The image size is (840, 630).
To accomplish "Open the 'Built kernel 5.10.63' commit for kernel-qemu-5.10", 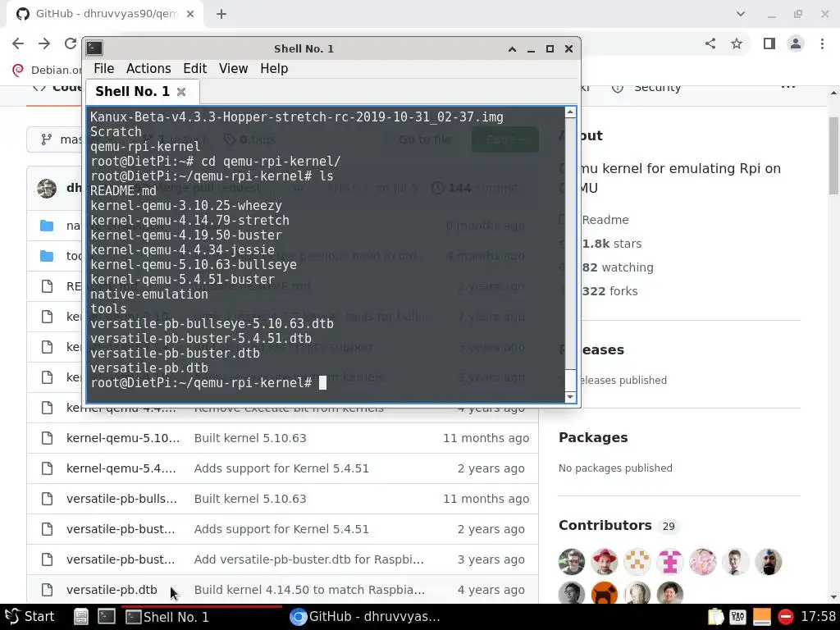I will (250, 438).
